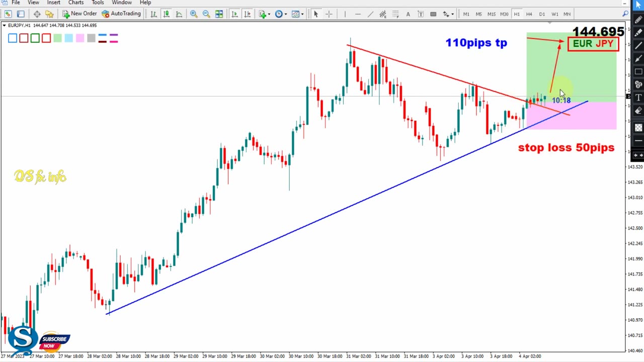Open the Data Window crosshair-target icon
The width and height of the screenshot is (644, 362).
point(37,14)
